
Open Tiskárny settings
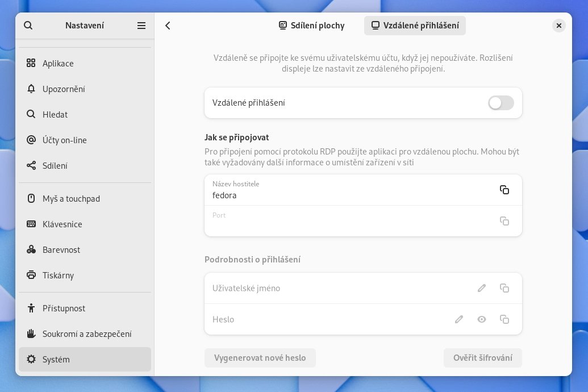pos(85,275)
